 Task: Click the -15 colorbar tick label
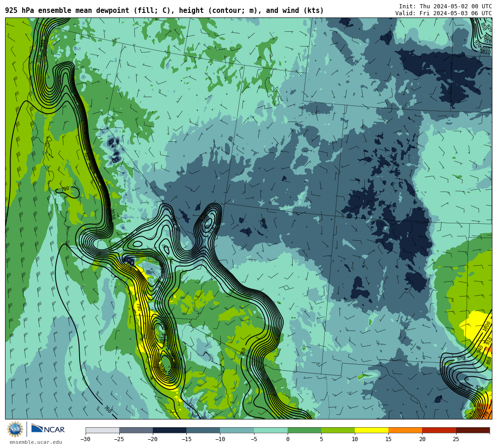point(186,439)
